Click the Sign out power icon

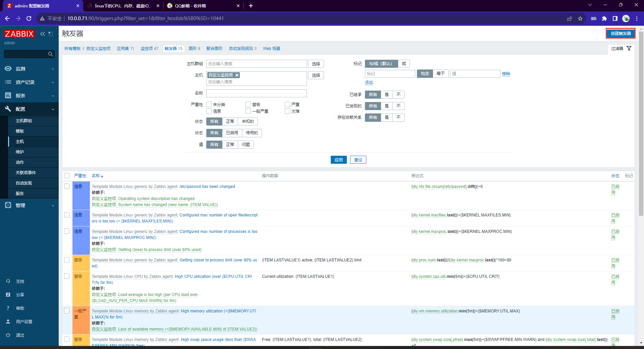8,335
